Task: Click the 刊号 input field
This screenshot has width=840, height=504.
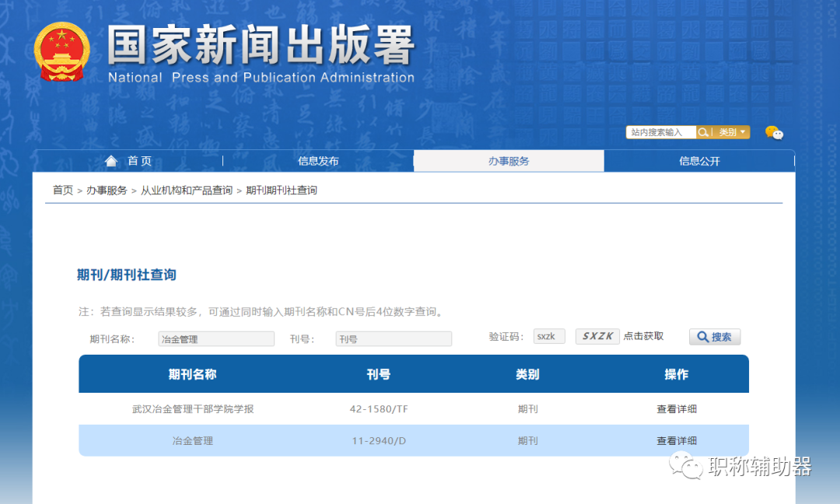Action: tap(393, 338)
